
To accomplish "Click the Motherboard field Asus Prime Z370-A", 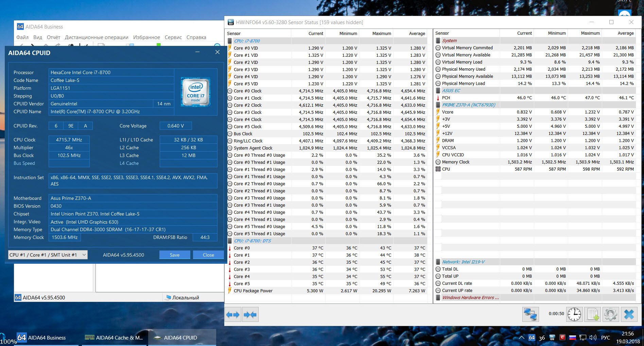I will (133, 198).
